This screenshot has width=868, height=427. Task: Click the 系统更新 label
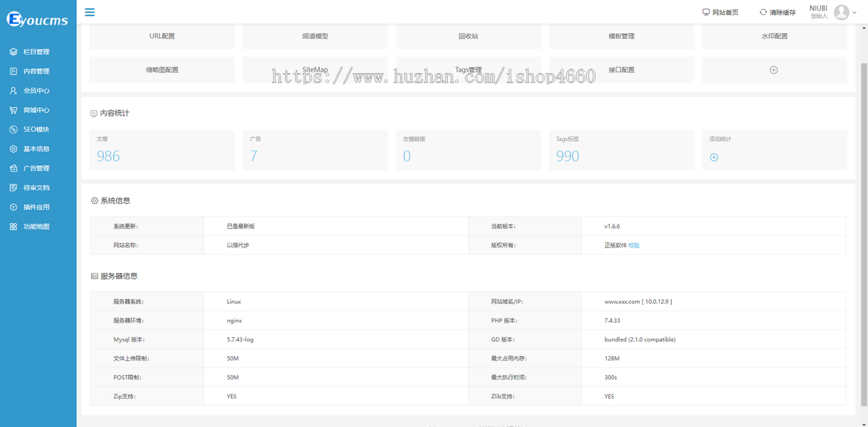pyautogui.click(x=126, y=227)
